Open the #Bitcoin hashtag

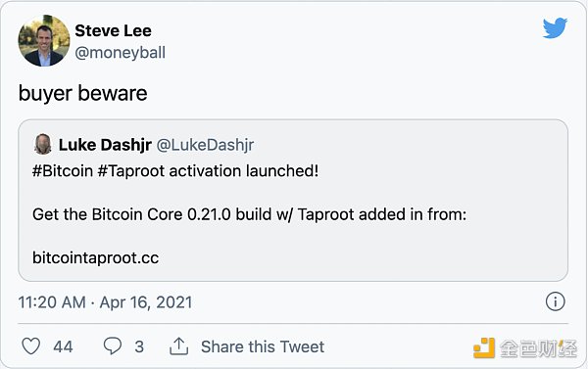[x=63, y=171]
